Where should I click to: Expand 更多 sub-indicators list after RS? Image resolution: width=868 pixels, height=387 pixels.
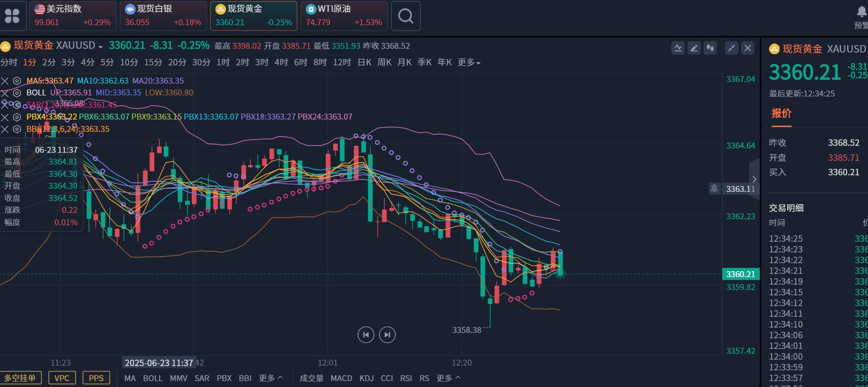tap(448, 378)
